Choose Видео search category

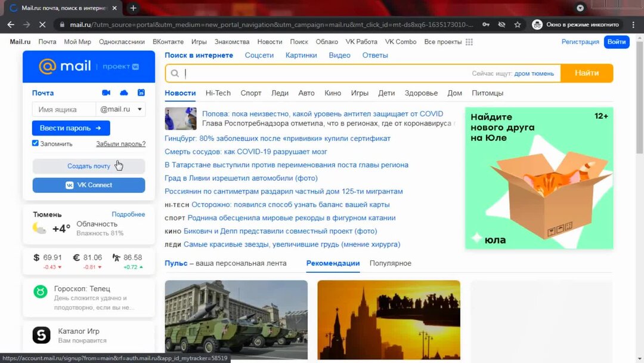(x=340, y=55)
